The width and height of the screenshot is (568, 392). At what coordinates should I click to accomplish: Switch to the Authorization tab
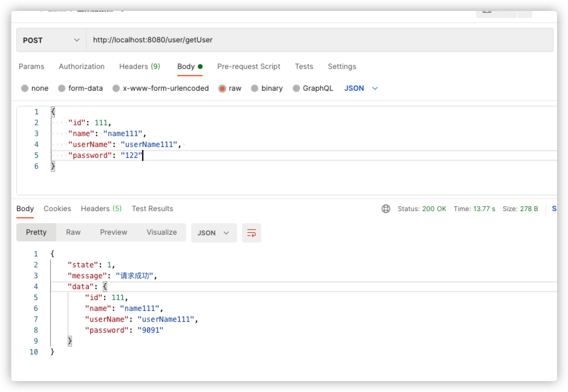point(82,67)
